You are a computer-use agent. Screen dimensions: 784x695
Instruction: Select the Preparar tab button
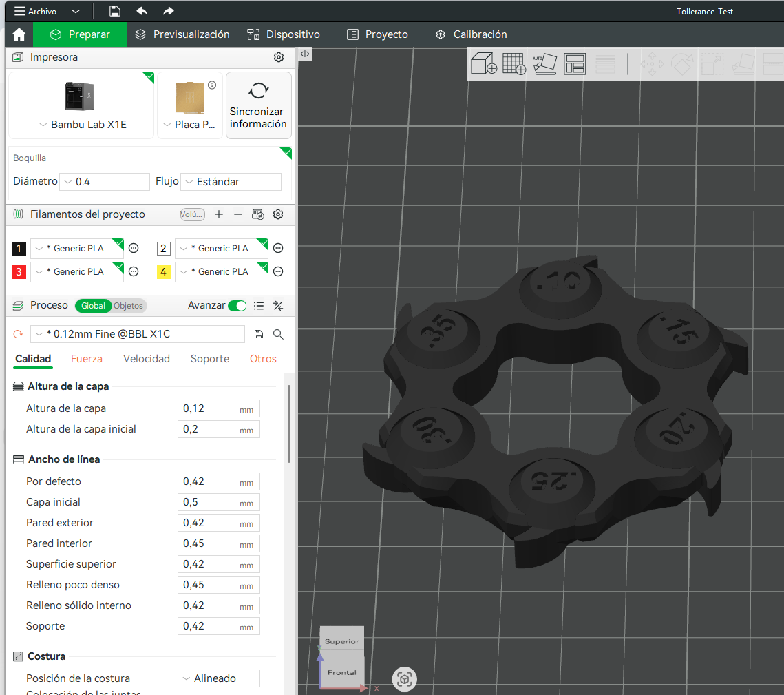point(80,34)
